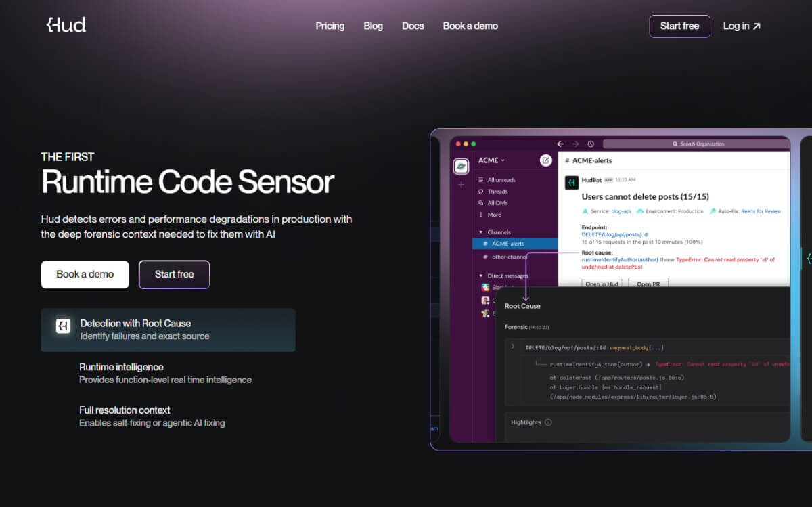
Task: Open the ACME workspace dropdown
Action: 491,160
